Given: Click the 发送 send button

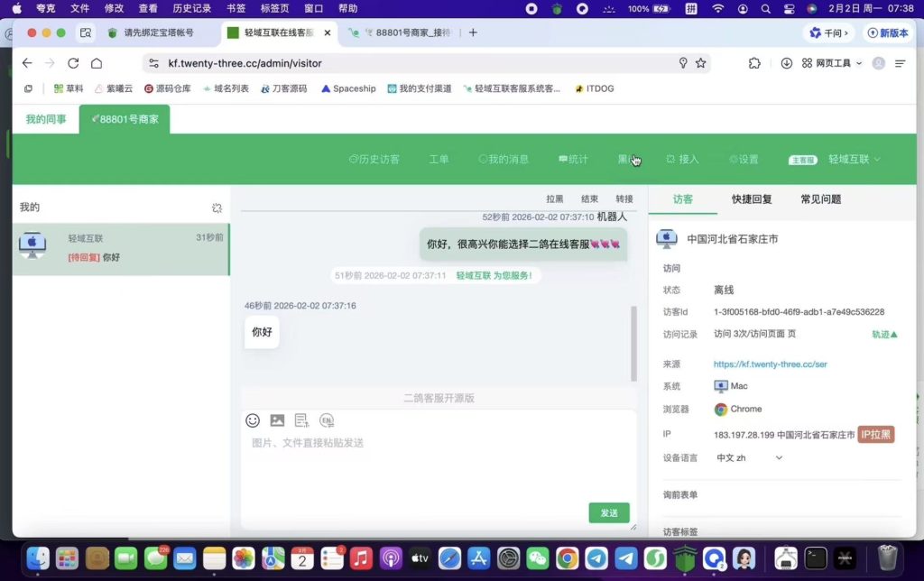Looking at the screenshot, I should [x=609, y=512].
